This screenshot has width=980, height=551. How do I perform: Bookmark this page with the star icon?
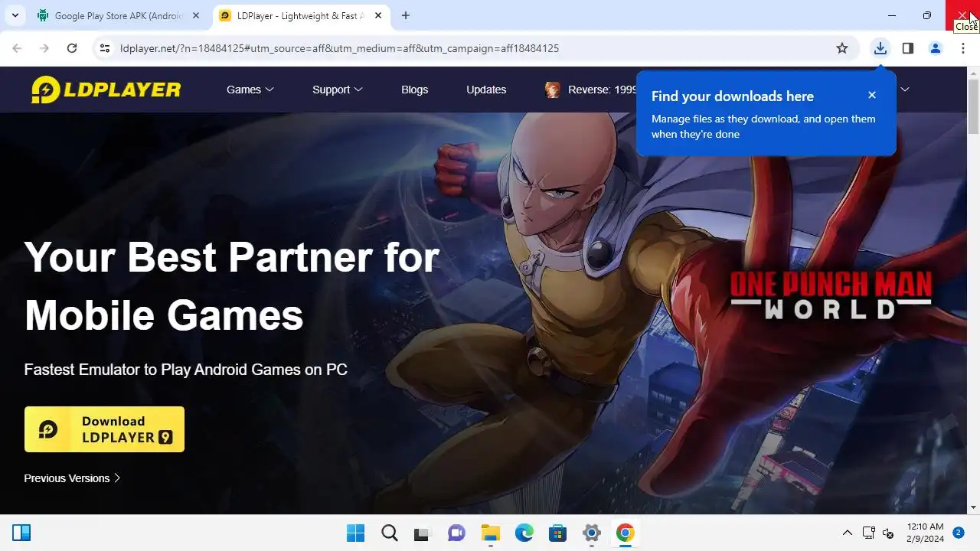tap(842, 48)
